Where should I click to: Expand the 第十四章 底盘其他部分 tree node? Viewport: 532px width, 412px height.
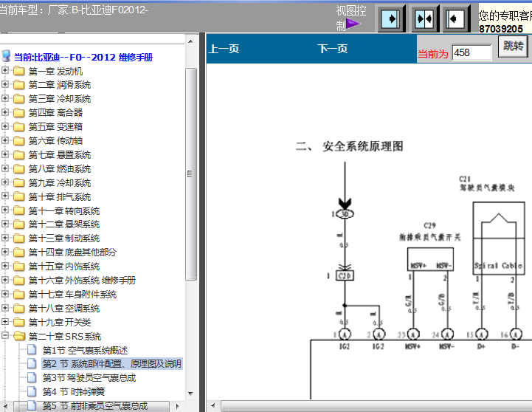click(5, 252)
